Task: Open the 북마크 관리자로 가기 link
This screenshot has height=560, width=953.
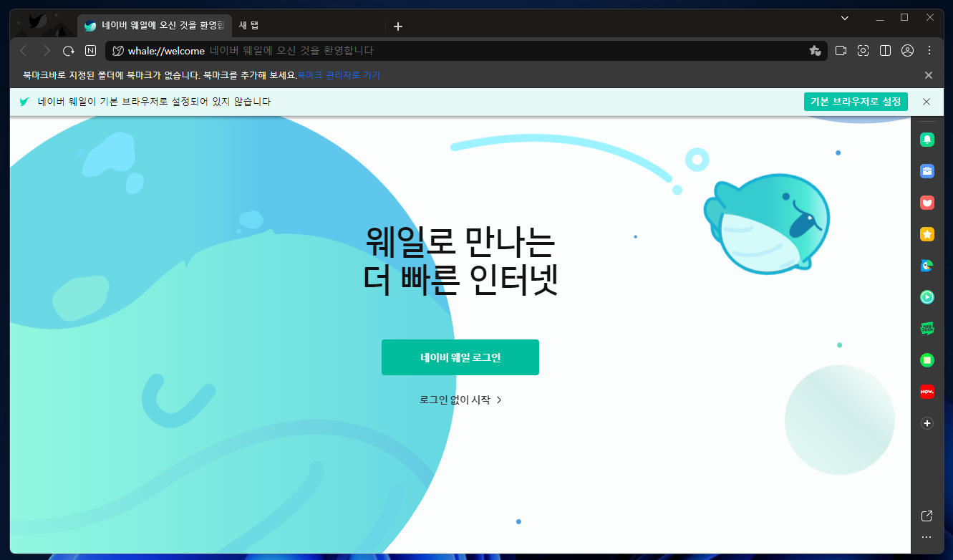Action: point(339,74)
